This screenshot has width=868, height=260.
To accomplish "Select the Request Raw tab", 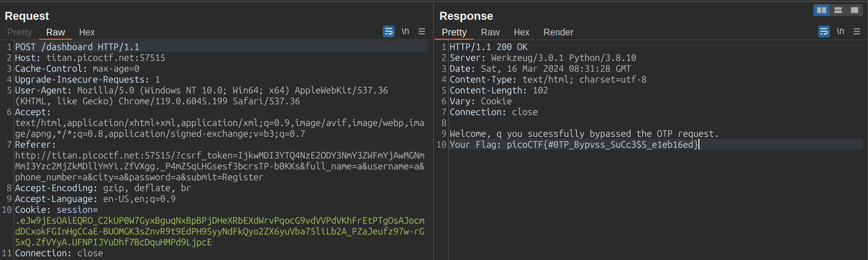I will coord(56,32).
